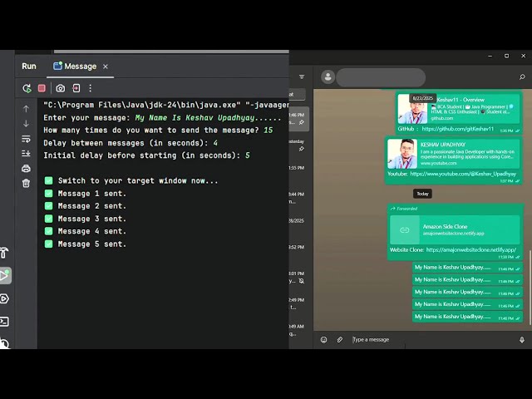
Task: Open the Run toolbar more options menu
Action: coord(91,89)
